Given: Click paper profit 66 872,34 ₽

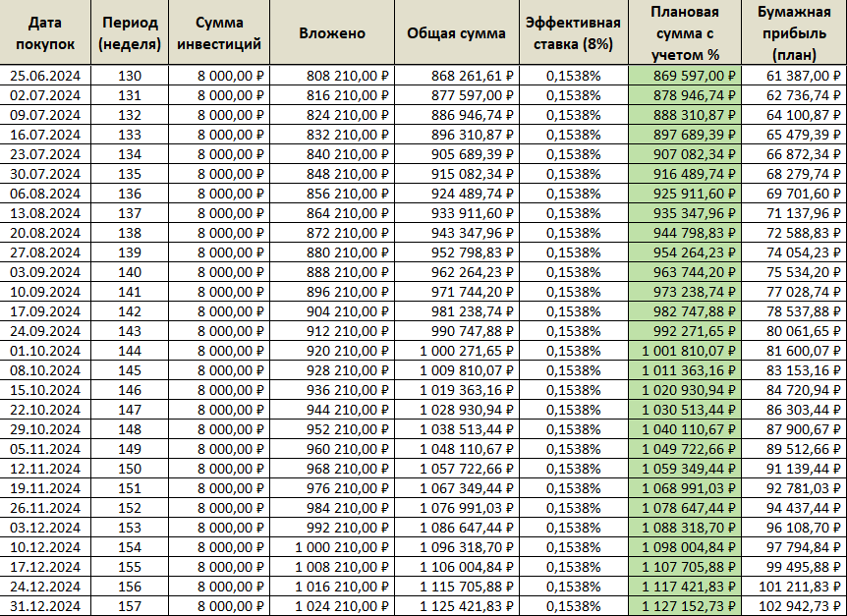Looking at the screenshot, I should tap(794, 154).
